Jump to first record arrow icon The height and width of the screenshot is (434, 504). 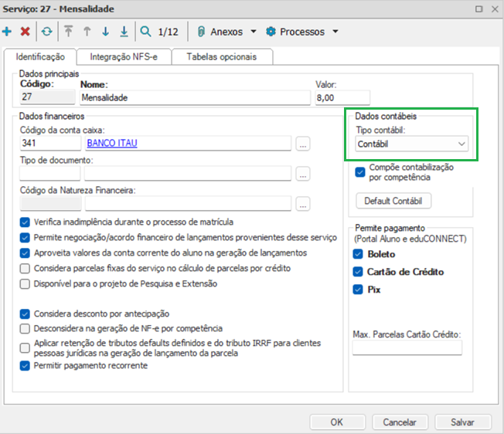[68, 32]
